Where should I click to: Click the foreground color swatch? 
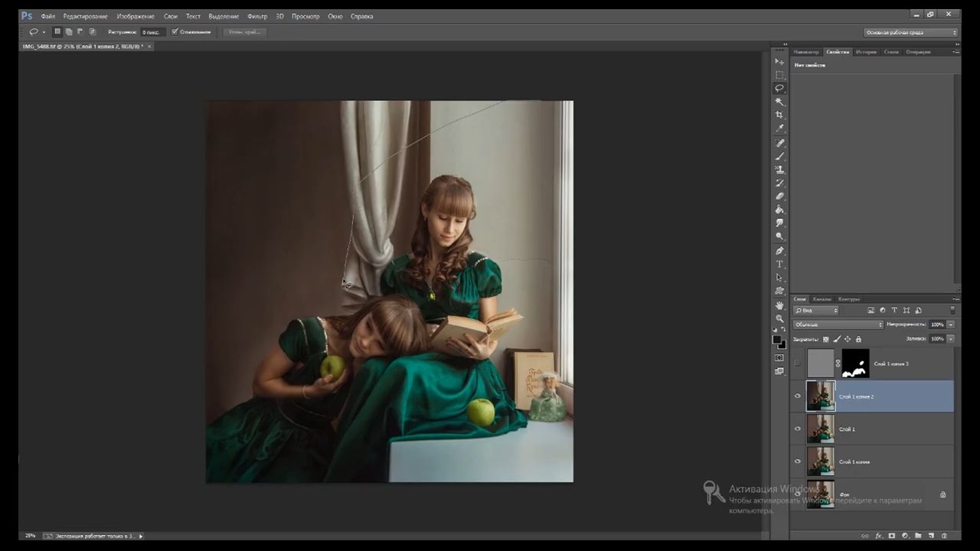(776, 340)
